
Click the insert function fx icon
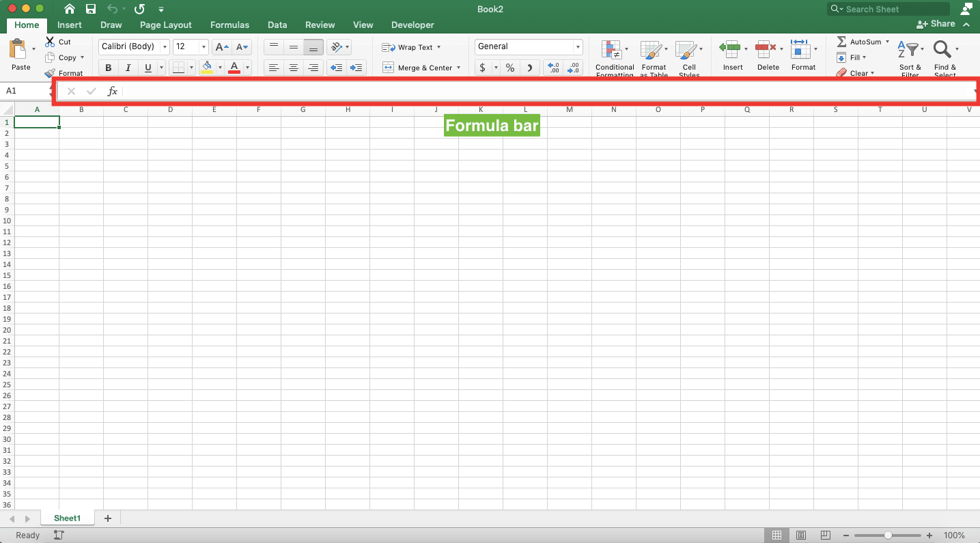pyautogui.click(x=113, y=91)
